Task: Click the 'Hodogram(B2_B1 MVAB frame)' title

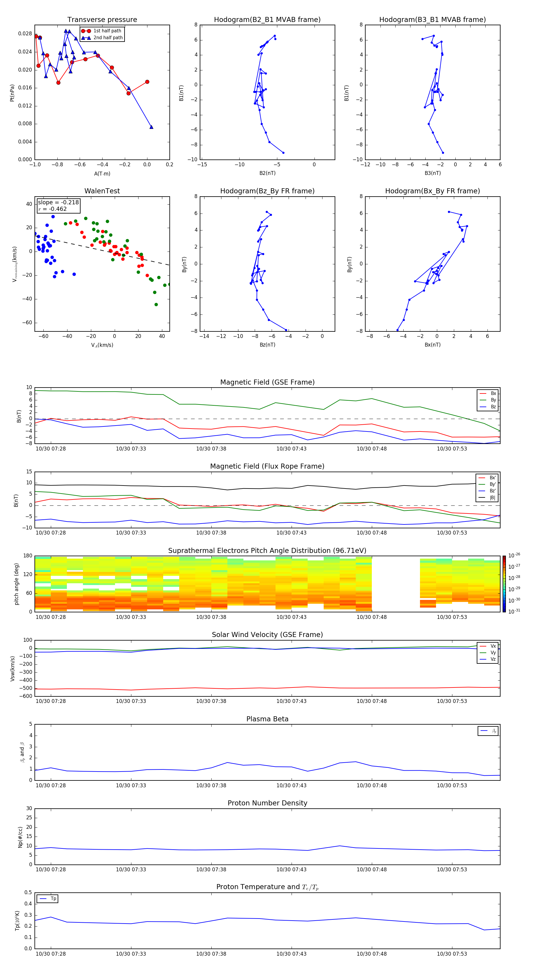Action: click(267, 19)
